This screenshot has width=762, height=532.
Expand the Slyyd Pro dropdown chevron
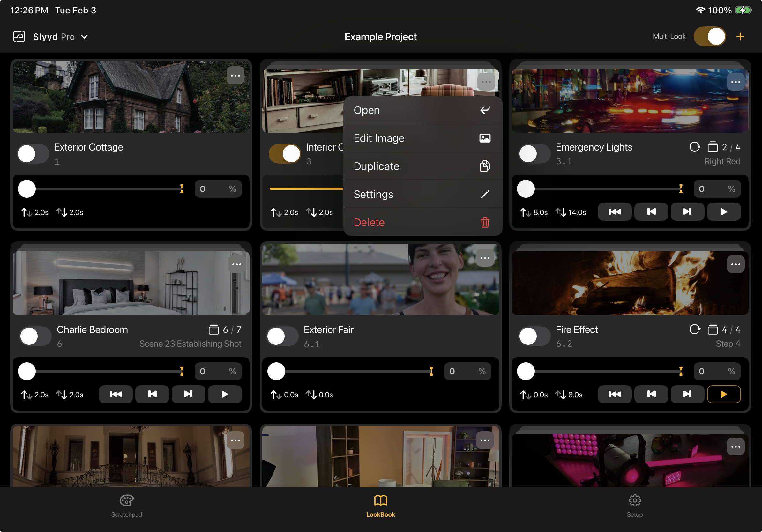(84, 37)
